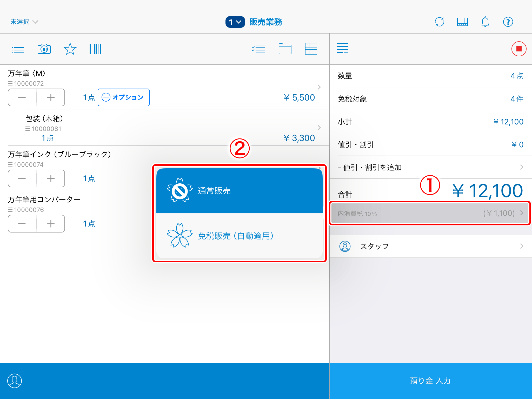Open the transaction number 1 dropdown
The image size is (532, 399).
point(235,22)
